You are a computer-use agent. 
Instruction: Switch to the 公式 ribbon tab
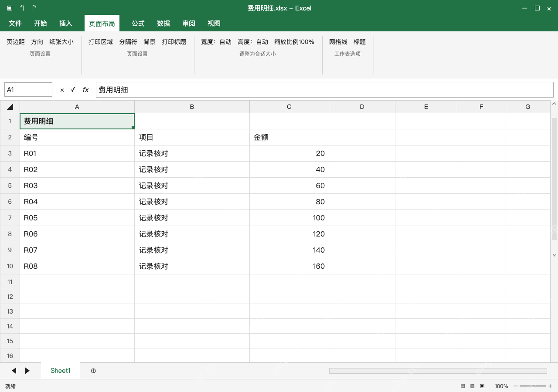click(138, 24)
